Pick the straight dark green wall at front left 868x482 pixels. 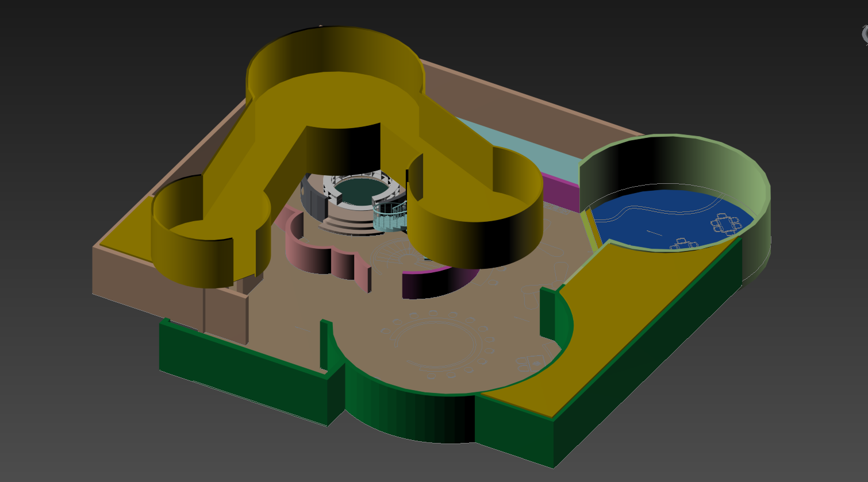[241, 368]
